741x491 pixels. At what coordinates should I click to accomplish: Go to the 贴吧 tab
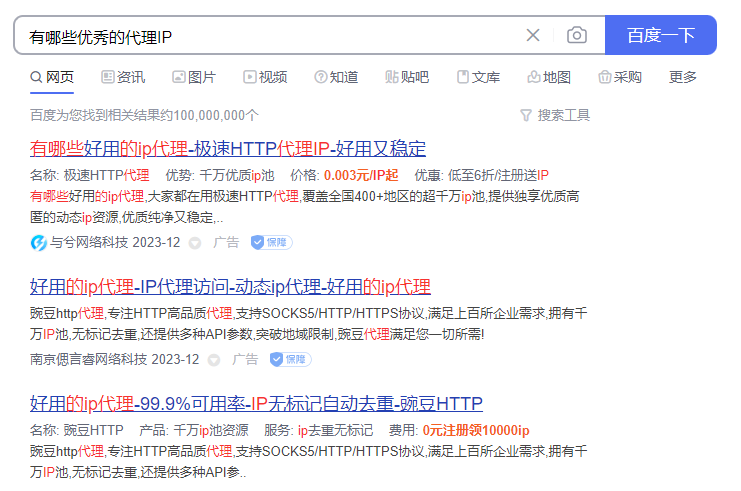coord(407,77)
